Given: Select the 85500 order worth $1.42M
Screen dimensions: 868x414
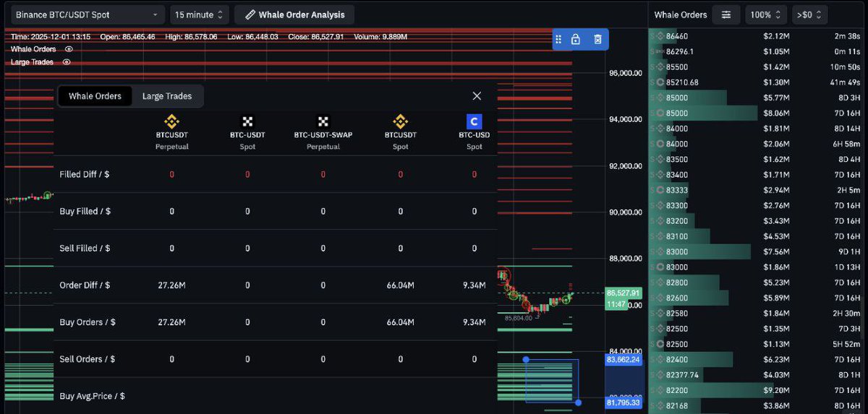Looking at the screenshot, I should tap(757, 67).
